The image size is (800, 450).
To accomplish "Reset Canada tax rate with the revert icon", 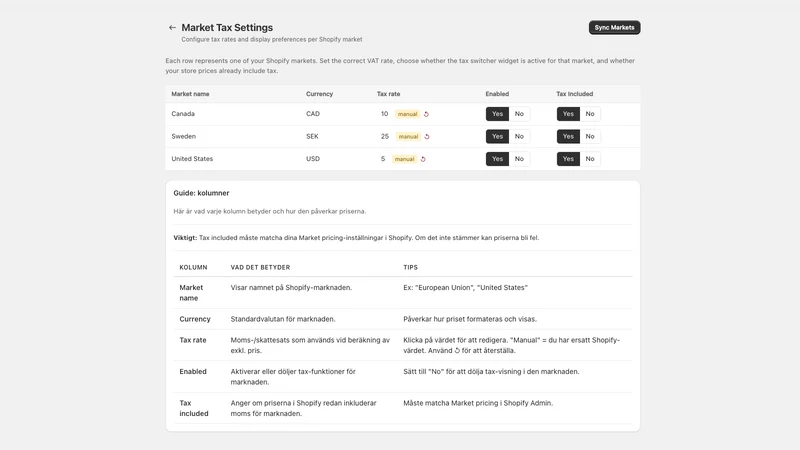I will 427,114.
